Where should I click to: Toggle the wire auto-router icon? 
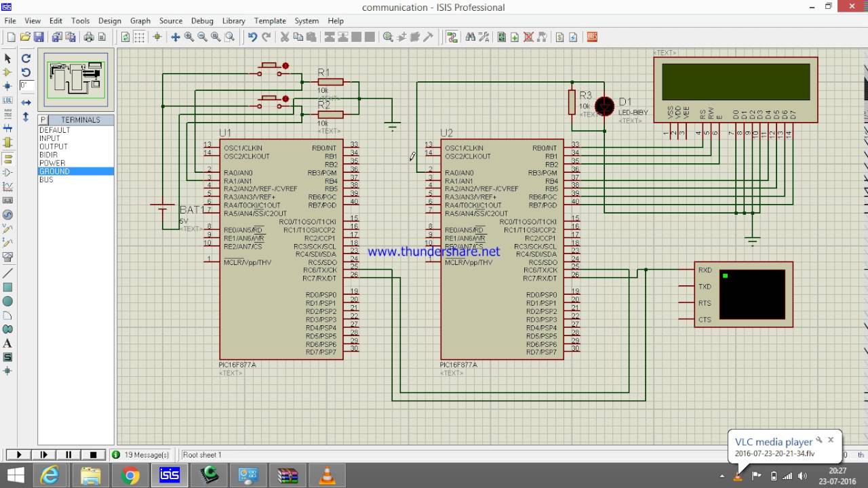click(452, 37)
